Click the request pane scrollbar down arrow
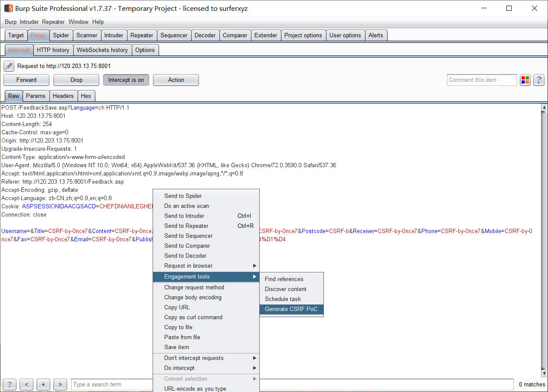Viewport: 548px width, 392px height. pos(545,373)
